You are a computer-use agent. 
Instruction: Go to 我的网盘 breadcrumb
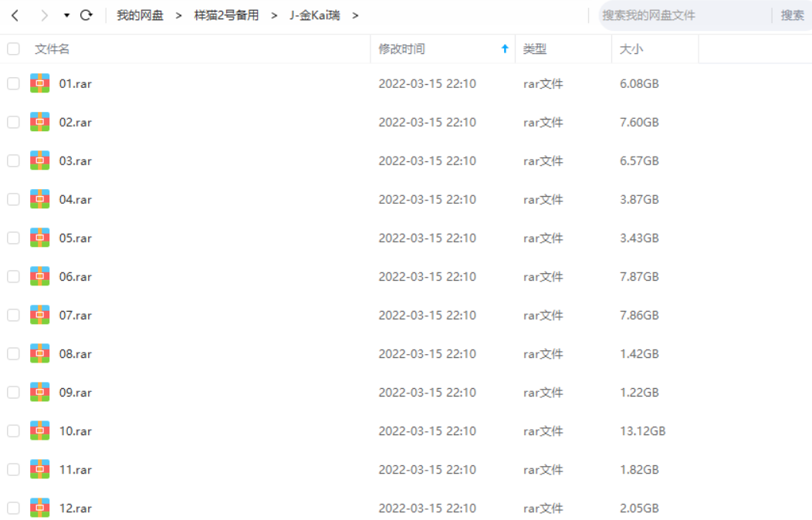point(140,15)
